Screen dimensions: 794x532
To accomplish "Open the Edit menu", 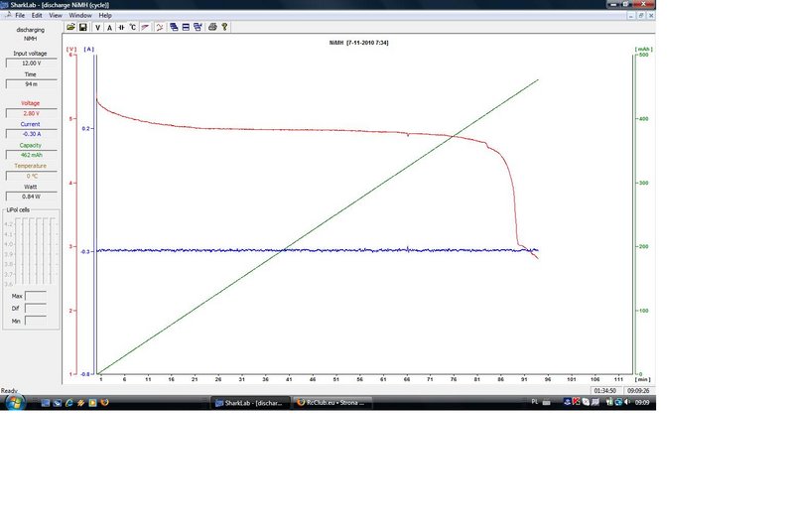I will tap(37, 15).
